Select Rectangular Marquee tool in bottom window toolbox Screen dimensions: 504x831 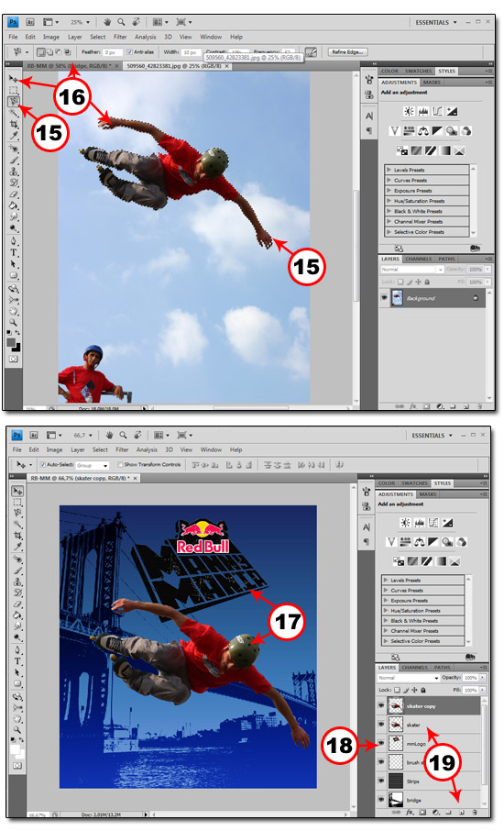[17, 503]
